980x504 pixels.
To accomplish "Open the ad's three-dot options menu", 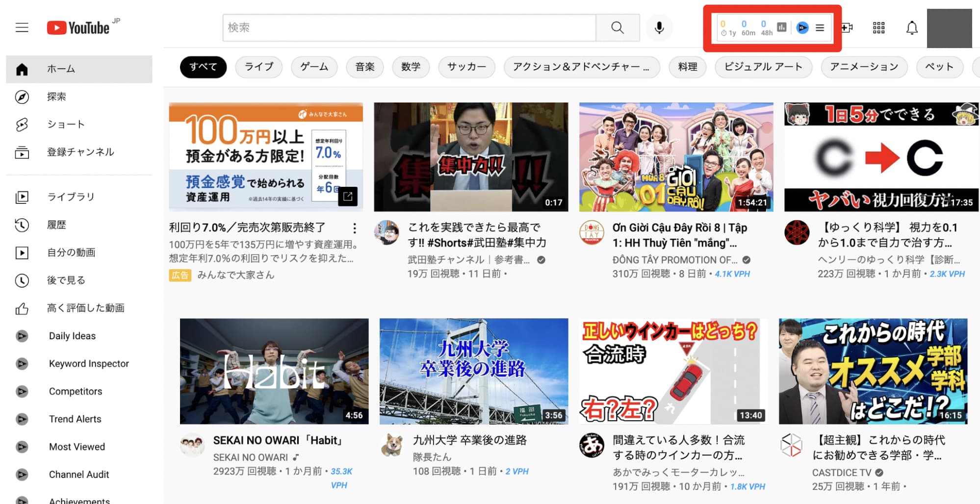I will pyautogui.click(x=354, y=228).
